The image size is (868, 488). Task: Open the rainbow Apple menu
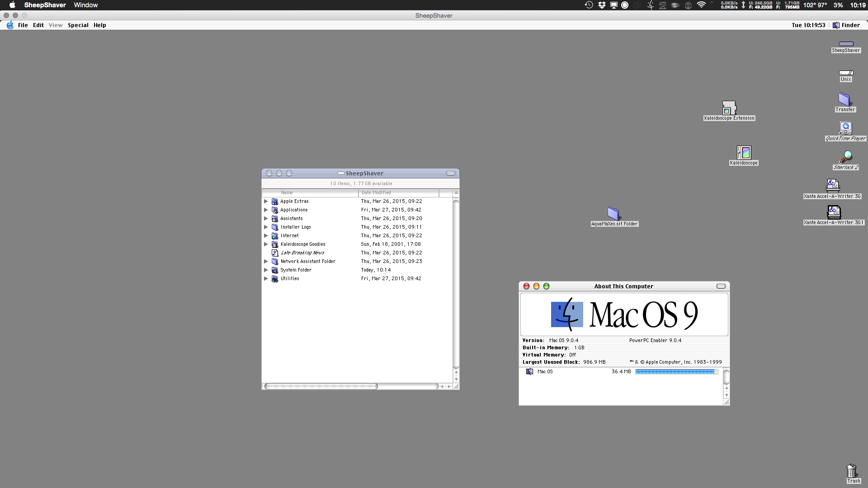click(10, 25)
